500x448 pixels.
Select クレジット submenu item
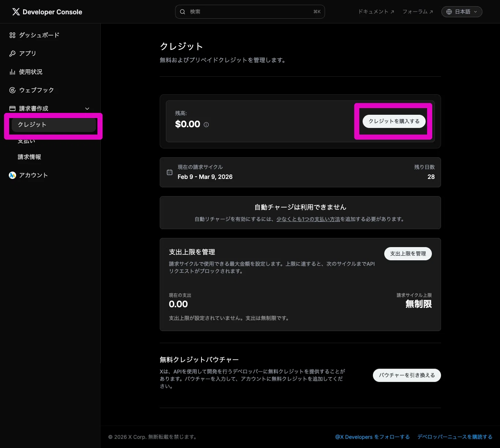[54, 125]
